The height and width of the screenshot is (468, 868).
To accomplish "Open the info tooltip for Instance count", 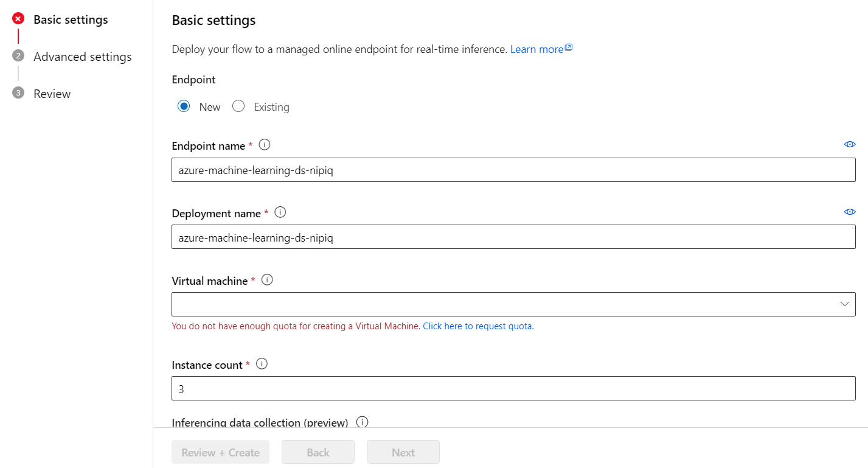I will point(262,363).
